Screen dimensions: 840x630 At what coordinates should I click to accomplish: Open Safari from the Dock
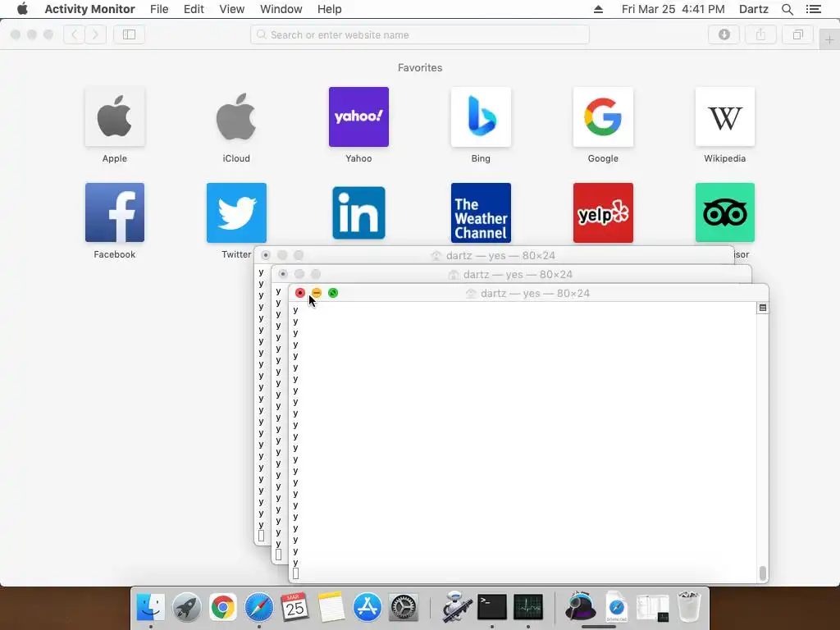tap(258, 608)
